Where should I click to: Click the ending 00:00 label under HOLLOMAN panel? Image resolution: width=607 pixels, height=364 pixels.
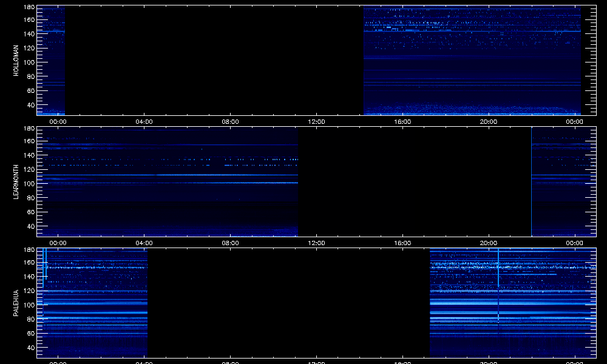click(574, 122)
